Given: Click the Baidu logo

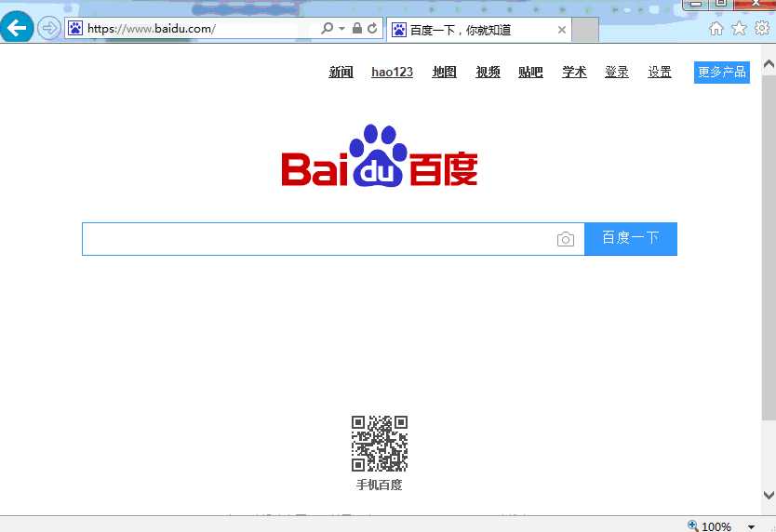Looking at the screenshot, I should pyautogui.click(x=380, y=155).
